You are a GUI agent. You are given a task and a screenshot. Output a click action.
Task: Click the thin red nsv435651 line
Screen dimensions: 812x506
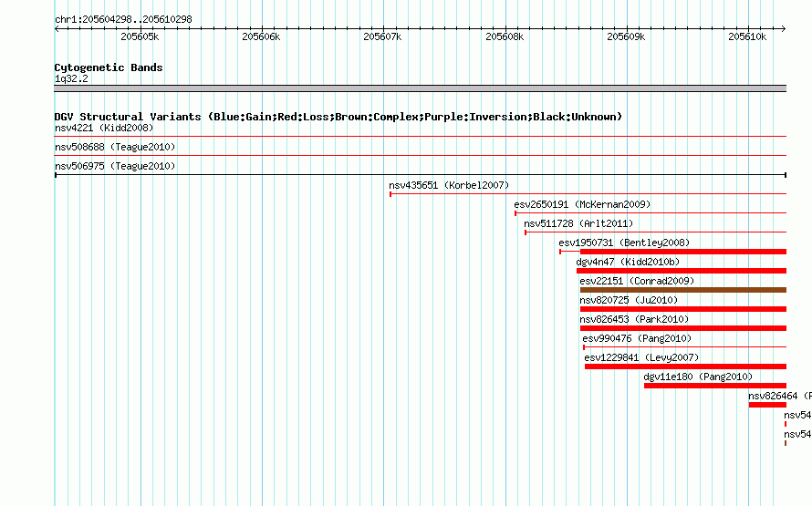click(x=588, y=194)
